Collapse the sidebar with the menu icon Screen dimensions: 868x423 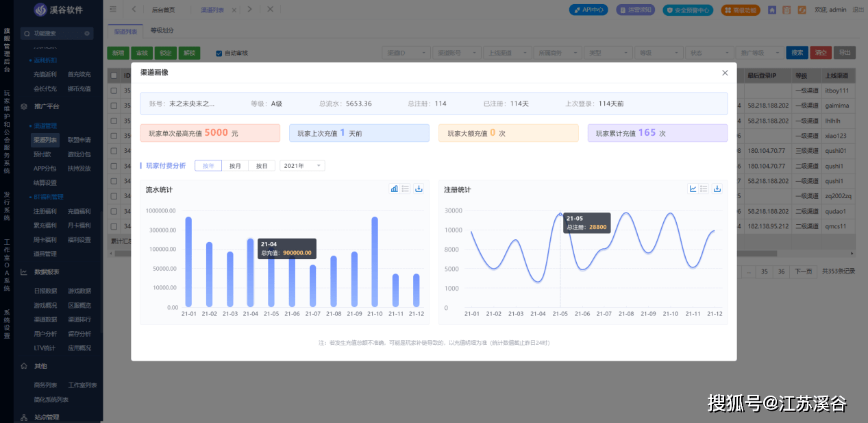(113, 10)
